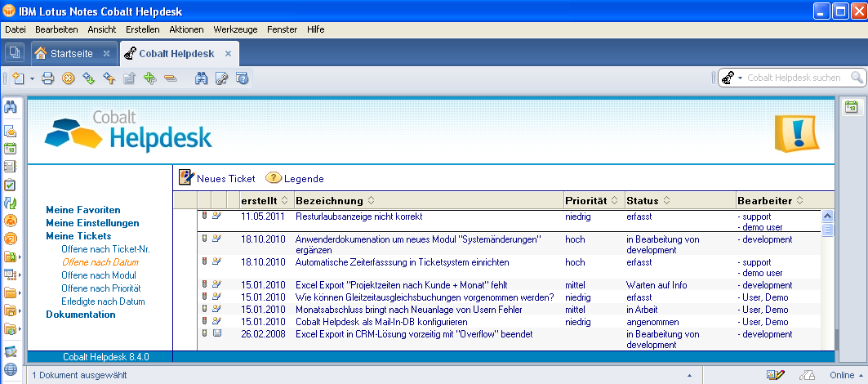
Task: Select ticket 'Automatische Zeiterfasssung in Ticketsystem einrichten'
Action: point(402,262)
